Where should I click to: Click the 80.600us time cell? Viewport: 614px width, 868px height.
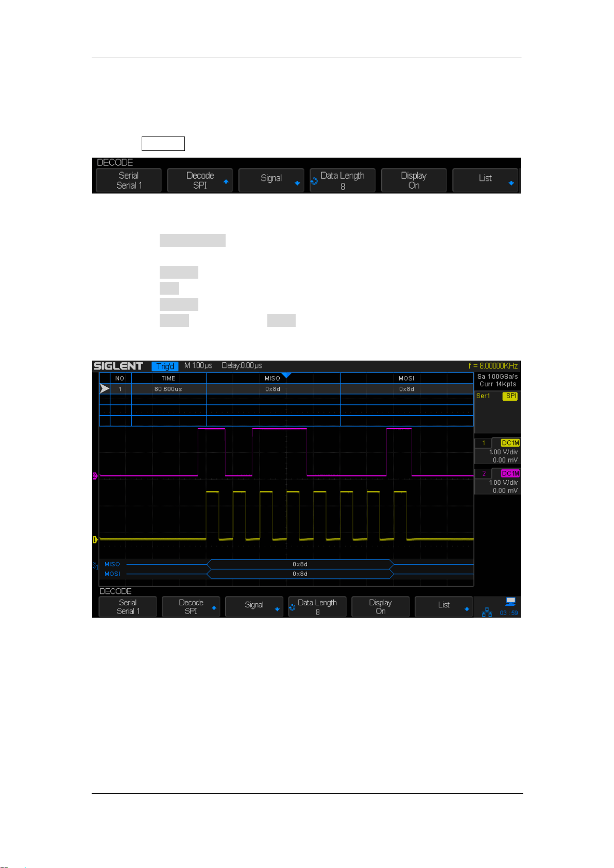pyautogui.click(x=168, y=389)
